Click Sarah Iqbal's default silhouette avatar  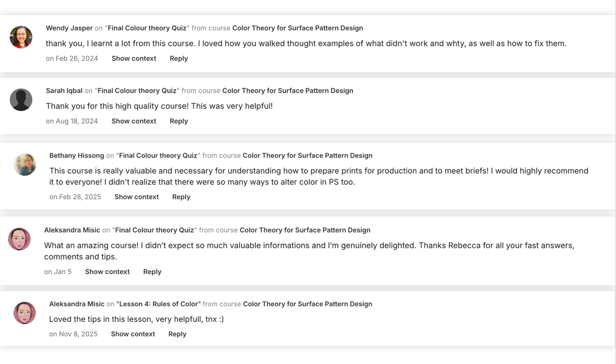pos(21,100)
